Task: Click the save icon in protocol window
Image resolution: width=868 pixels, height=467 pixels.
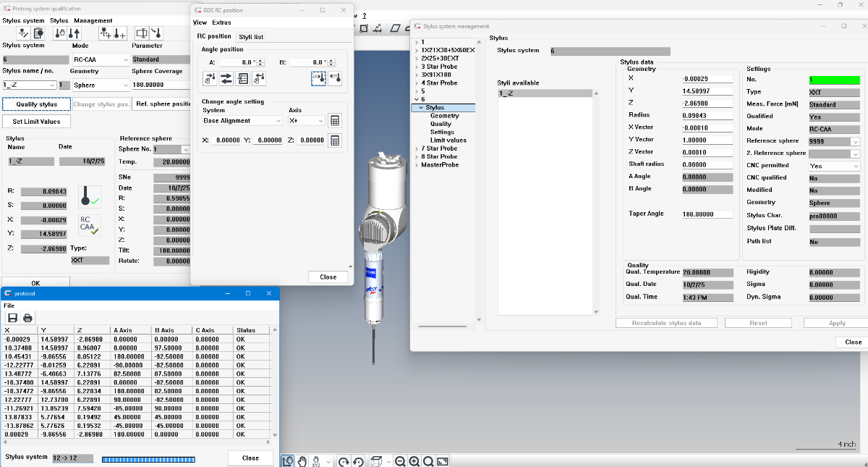Action: click(x=12, y=318)
